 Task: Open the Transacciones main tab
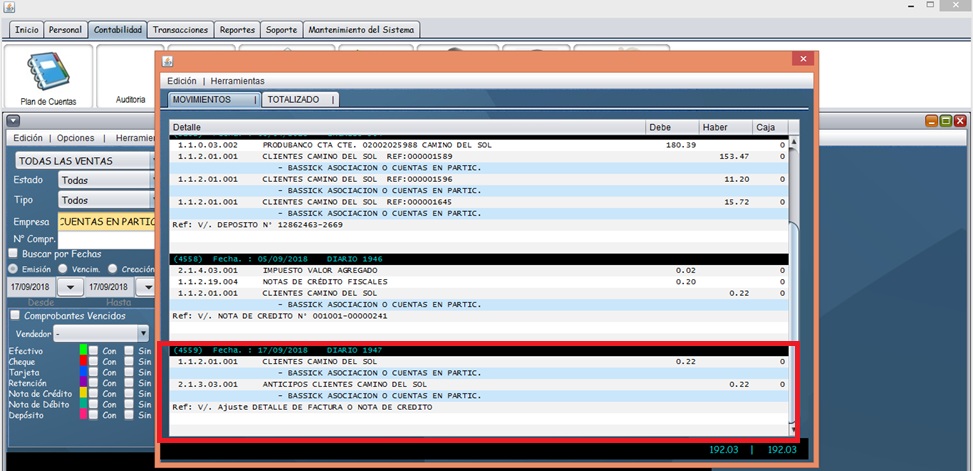180,30
